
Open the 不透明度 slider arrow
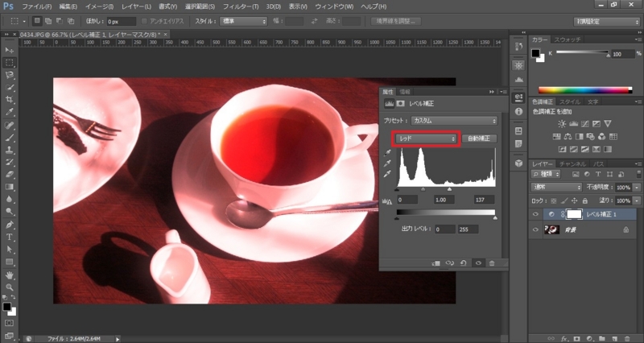[636, 188]
